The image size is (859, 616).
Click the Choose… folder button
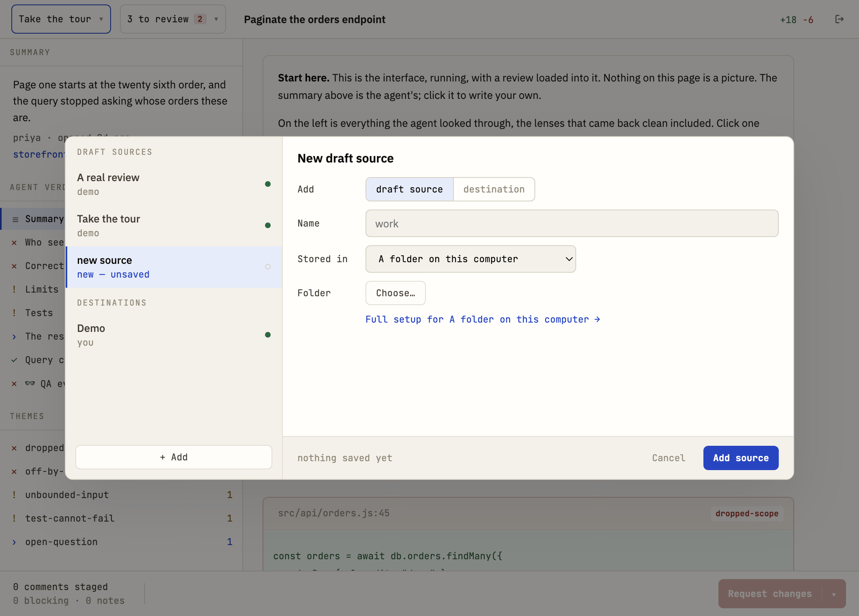click(x=395, y=293)
